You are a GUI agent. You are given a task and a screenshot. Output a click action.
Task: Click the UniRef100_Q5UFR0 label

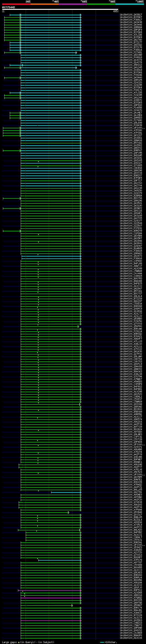point(131,326)
